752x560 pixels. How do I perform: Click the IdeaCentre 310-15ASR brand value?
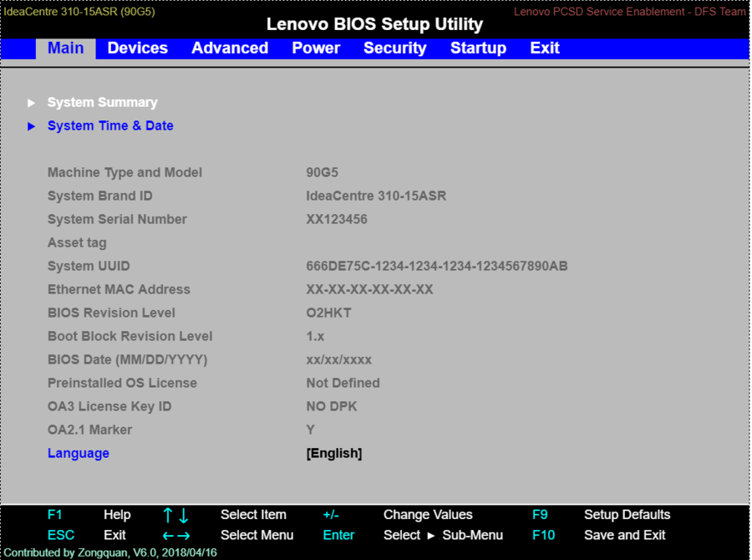376,196
